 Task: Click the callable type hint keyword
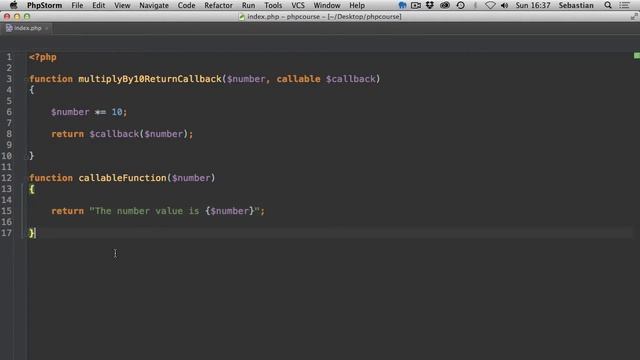coord(298,79)
